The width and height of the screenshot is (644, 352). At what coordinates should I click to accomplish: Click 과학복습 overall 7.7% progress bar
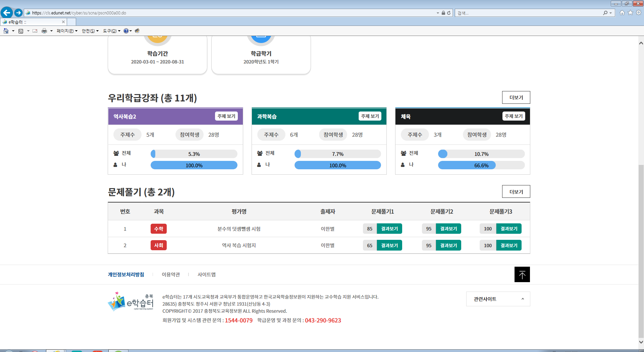(338, 154)
